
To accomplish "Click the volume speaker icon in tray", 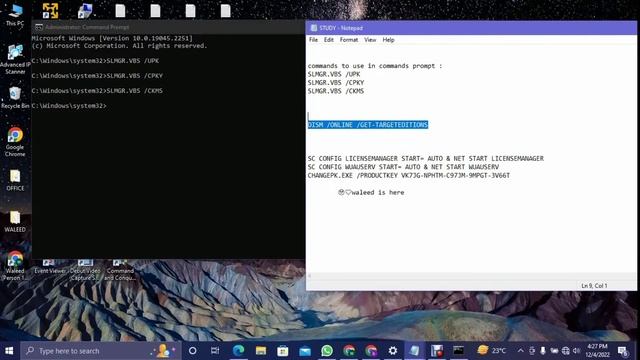I will 576,351.
